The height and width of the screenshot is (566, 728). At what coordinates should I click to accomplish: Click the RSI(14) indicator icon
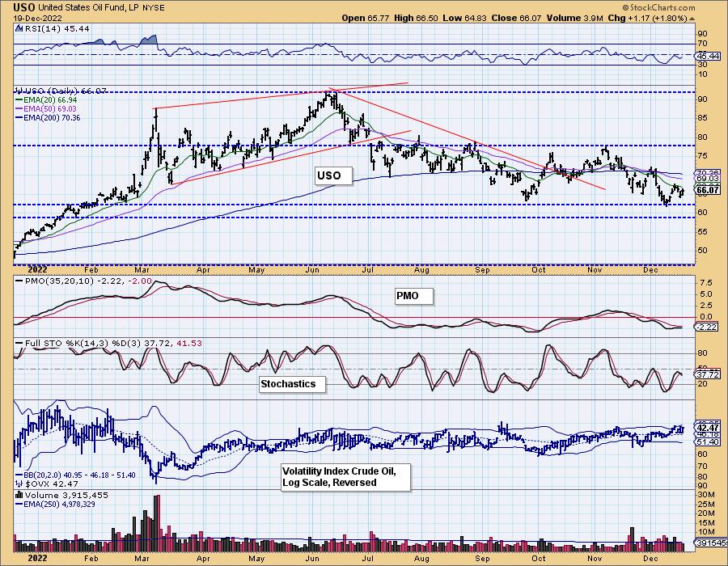tap(19, 28)
